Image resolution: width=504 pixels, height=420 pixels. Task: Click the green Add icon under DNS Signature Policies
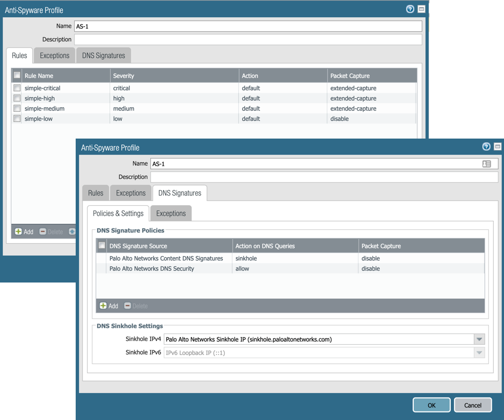103,306
